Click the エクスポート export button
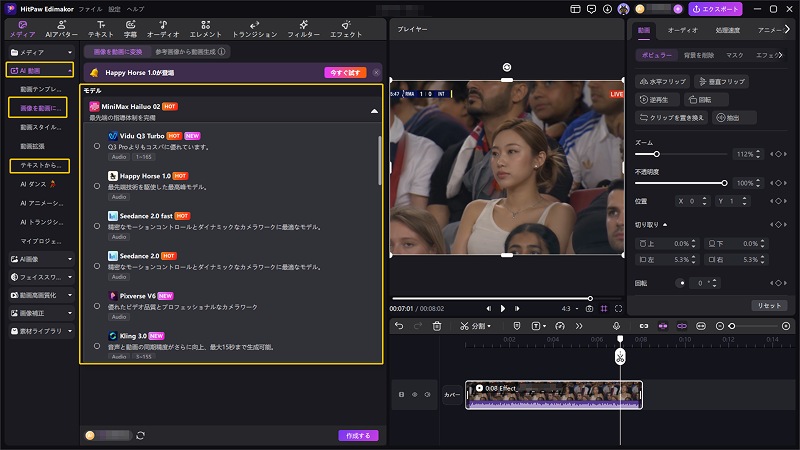The image size is (800, 450). click(715, 9)
